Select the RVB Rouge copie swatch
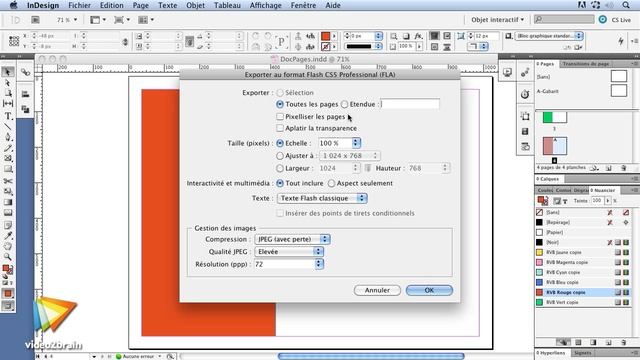Viewport: 640px width, 360px height. click(583, 292)
